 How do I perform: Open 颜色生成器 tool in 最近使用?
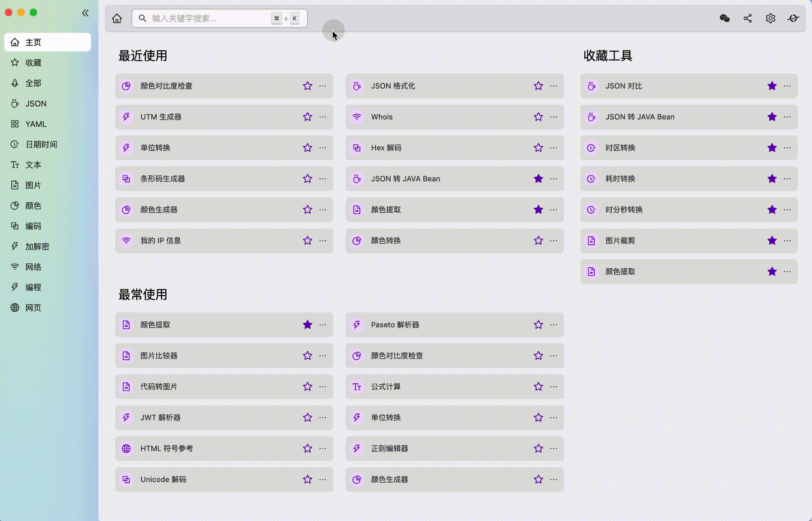pos(224,209)
